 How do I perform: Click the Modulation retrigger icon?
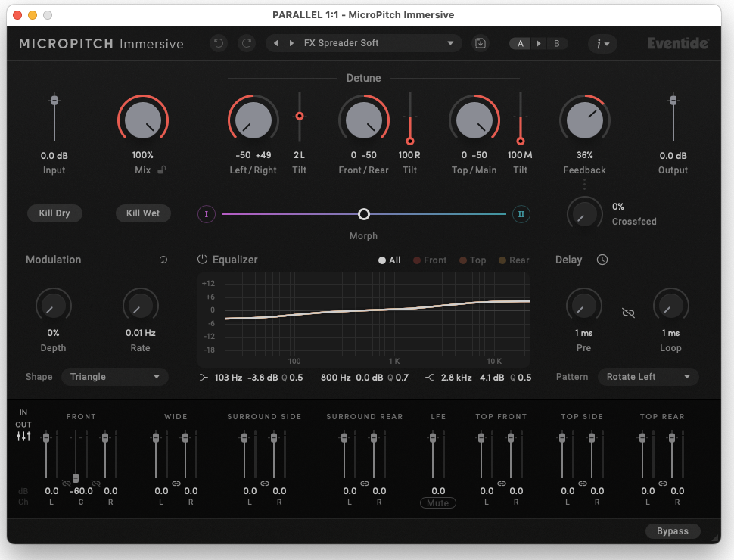tap(163, 260)
